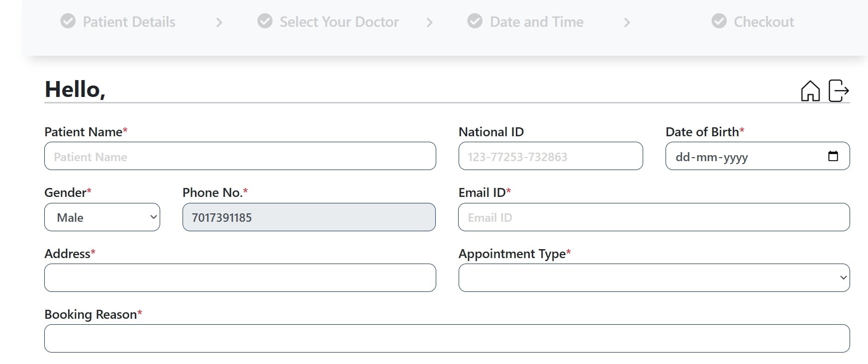
Task: Click the chevron after Patient Details
Action: pos(219,22)
